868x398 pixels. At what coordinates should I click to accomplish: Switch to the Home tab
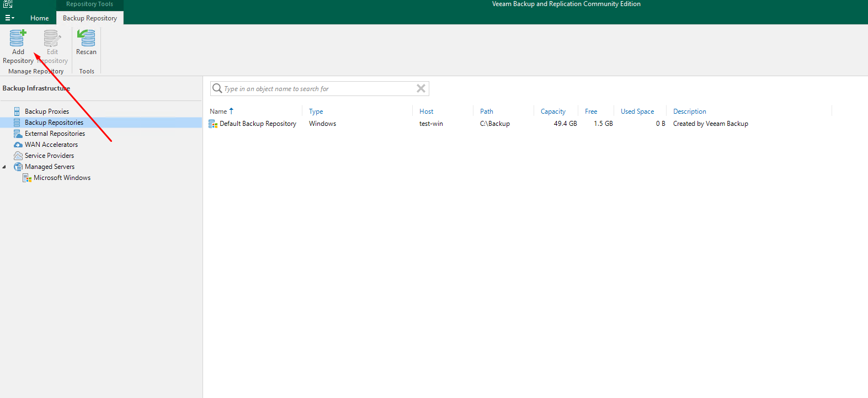[x=39, y=18]
